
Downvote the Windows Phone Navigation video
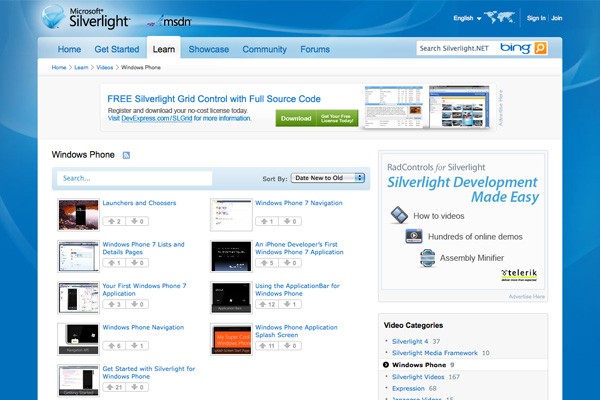point(137,346)
